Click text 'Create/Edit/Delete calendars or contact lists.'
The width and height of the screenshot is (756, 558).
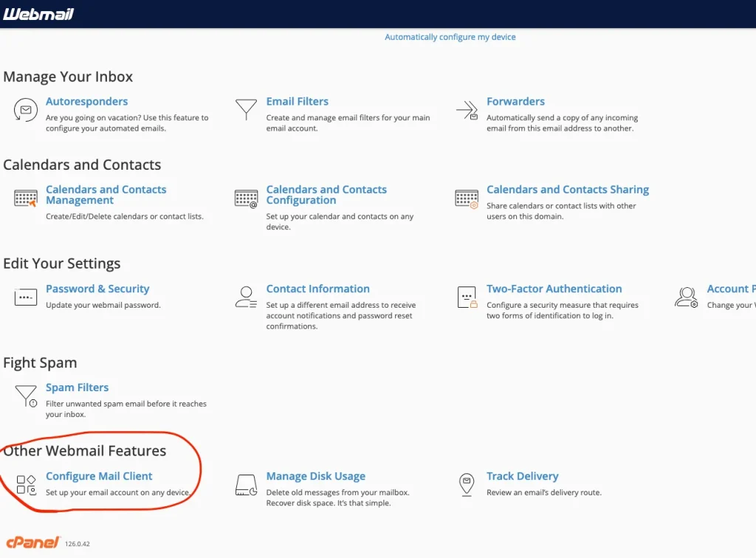124,216
